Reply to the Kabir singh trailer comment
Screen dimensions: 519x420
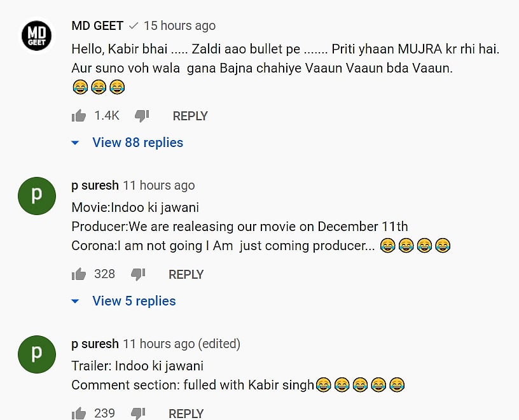186,413
